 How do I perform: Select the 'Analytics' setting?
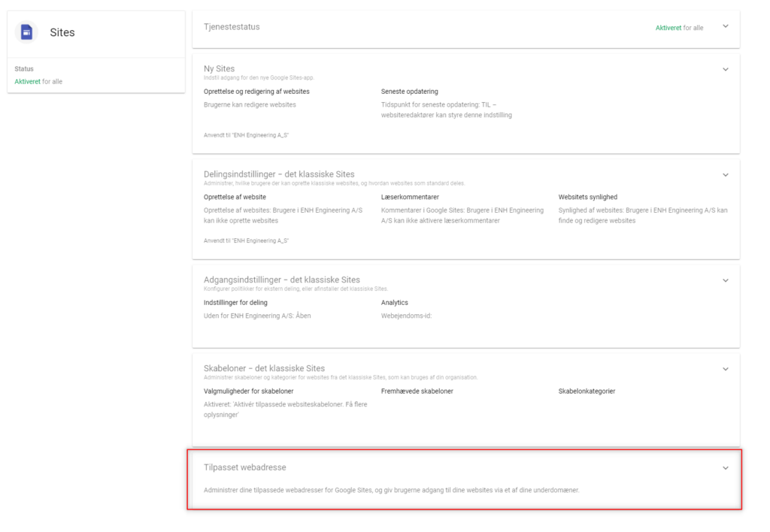coord(394,302)
